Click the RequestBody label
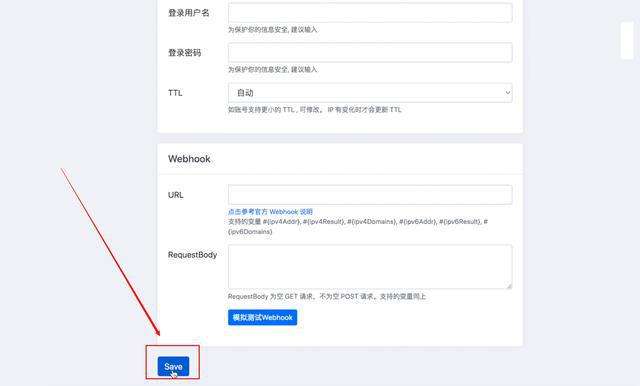 tap(192, 255)
